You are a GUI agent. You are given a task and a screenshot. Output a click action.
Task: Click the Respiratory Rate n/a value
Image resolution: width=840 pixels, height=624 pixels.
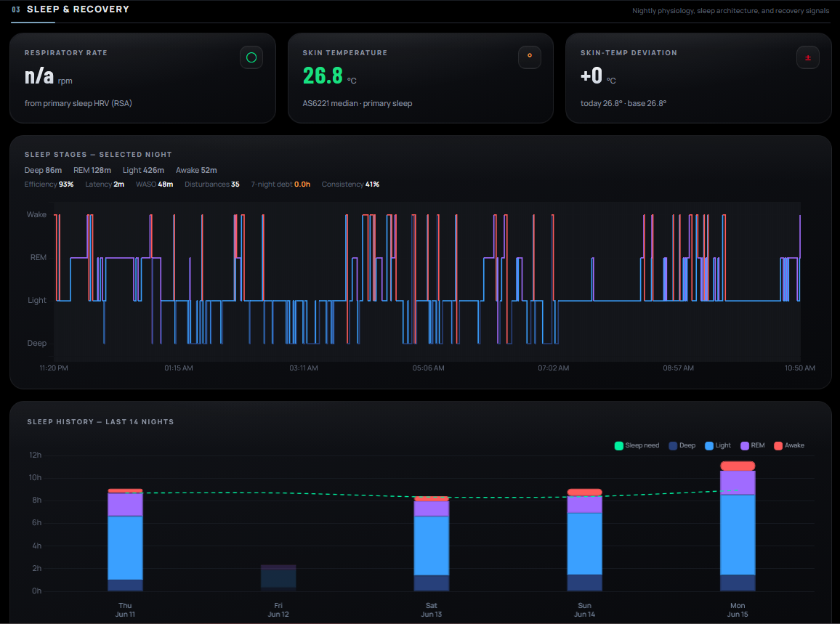[39, 76]
